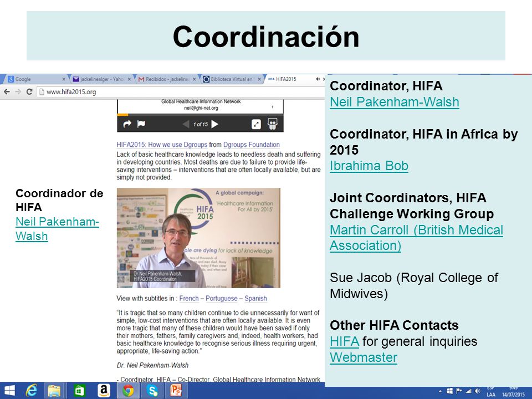Click the www.hifa2015.org address bar

180,92
